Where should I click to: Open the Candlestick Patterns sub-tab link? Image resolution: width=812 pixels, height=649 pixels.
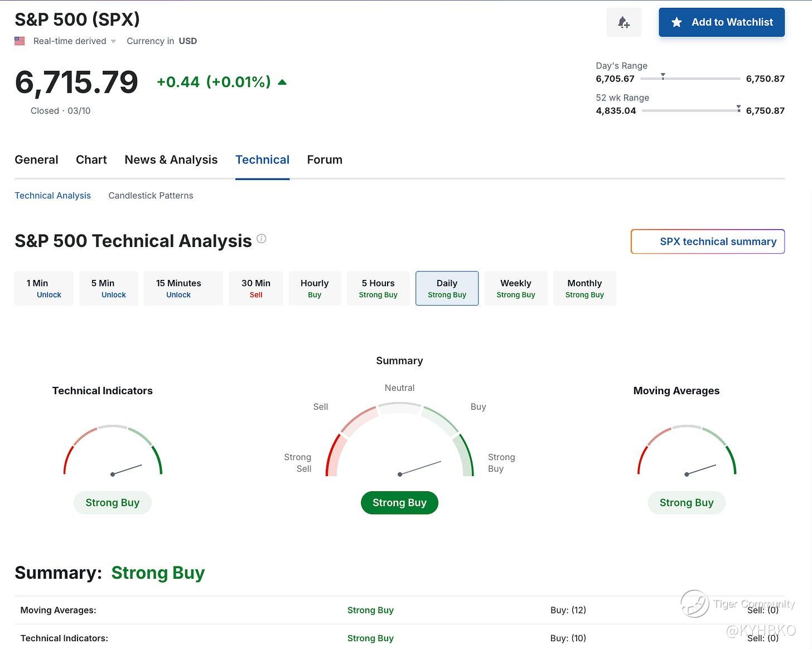pos(151,196)
